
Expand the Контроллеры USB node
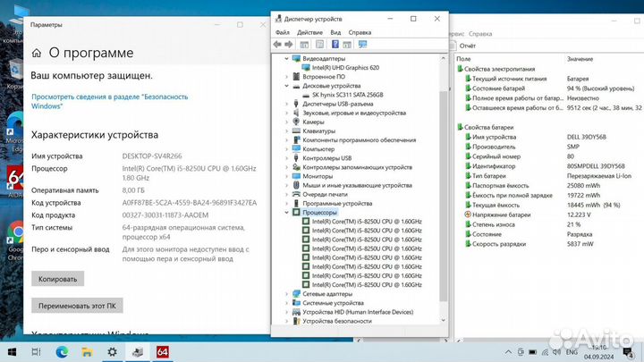[x=287, y=158]
